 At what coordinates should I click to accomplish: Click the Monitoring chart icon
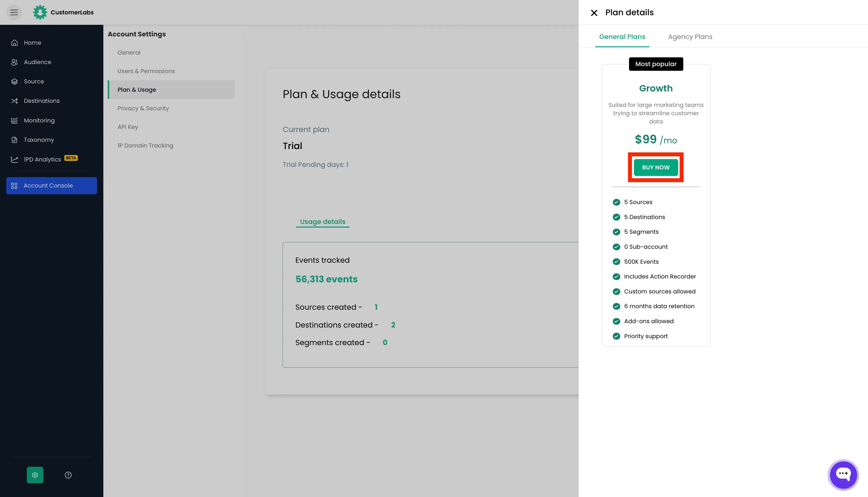pyautogui.click(x=14, y=120)
